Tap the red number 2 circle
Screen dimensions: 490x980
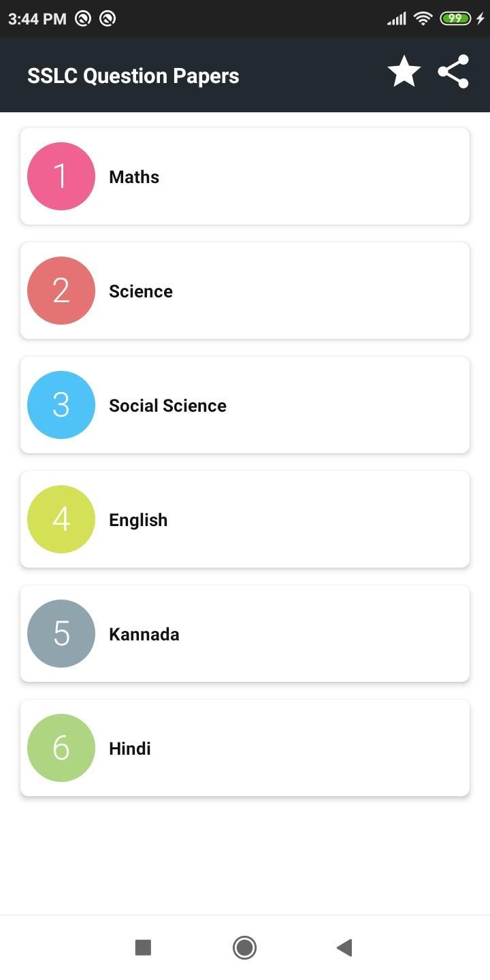(61, 291)
